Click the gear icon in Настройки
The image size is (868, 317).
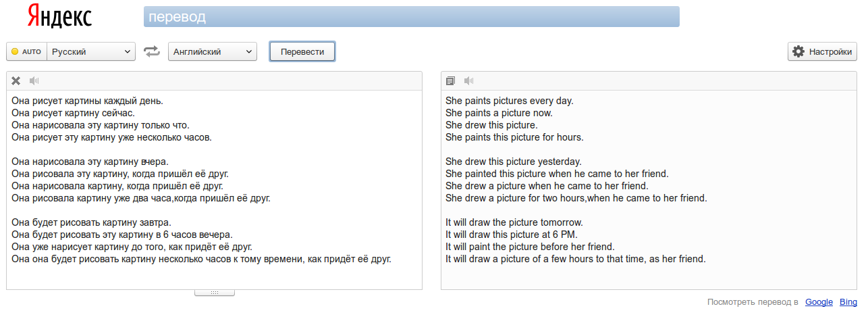(798, 51)
